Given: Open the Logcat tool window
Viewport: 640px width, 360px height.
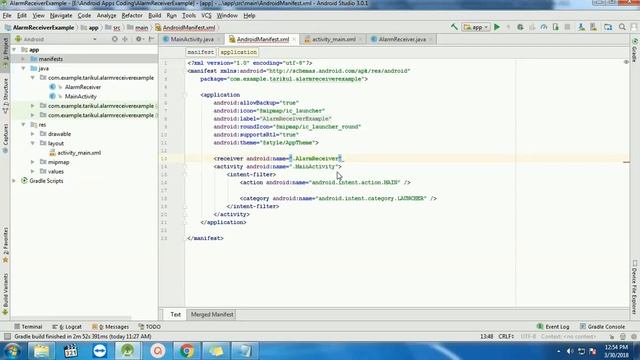Looking at the screenshot, I should (67, 327).
